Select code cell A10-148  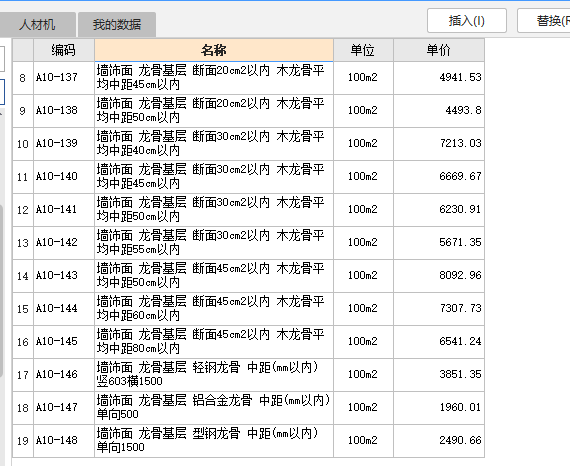tap(64, 441)
